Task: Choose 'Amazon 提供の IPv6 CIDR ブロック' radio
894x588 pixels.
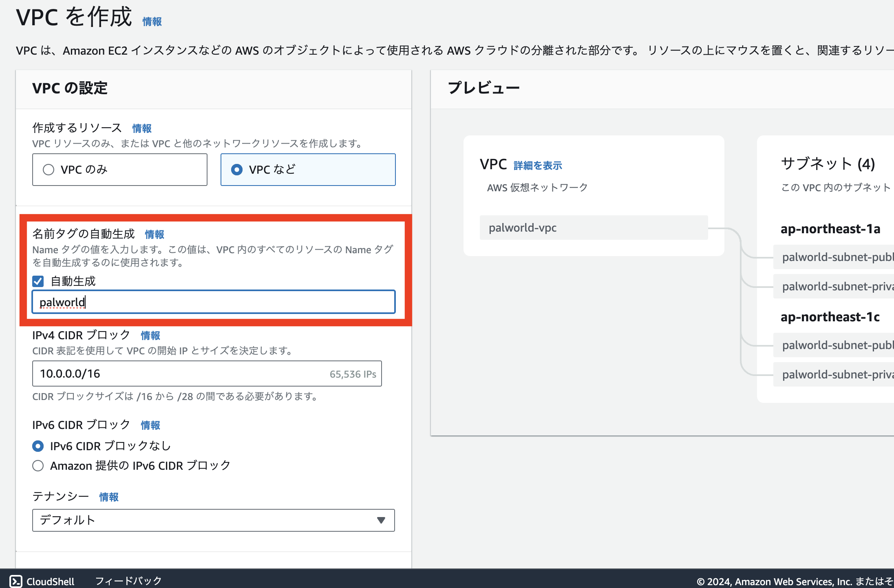Action: click(38, 466)
